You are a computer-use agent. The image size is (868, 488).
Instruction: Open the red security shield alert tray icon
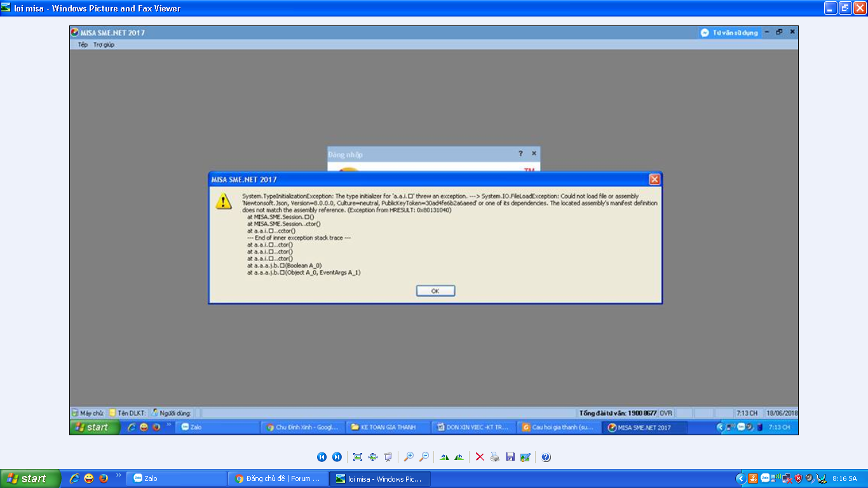(798, 478)
